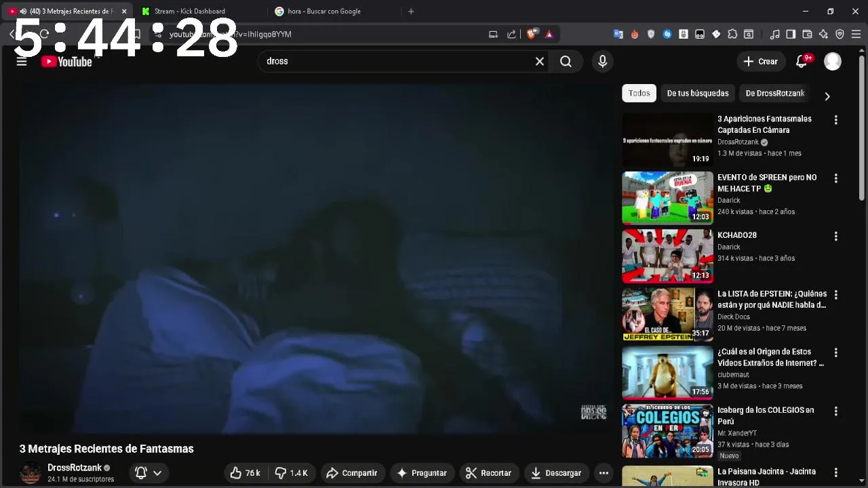Open options for 'La Paisana Jacinta' video
This screenshot has width=868, height=488.
(835, 472)
